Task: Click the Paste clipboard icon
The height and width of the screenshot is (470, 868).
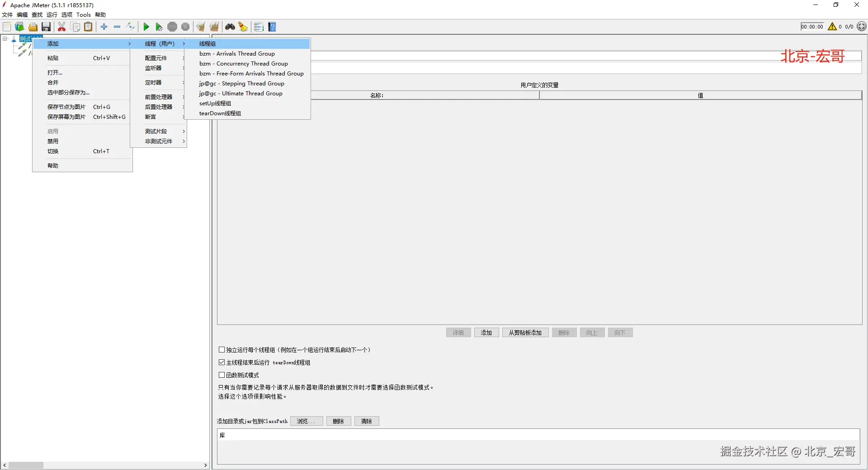Action: pyautogui.click(x=89, y=27)
